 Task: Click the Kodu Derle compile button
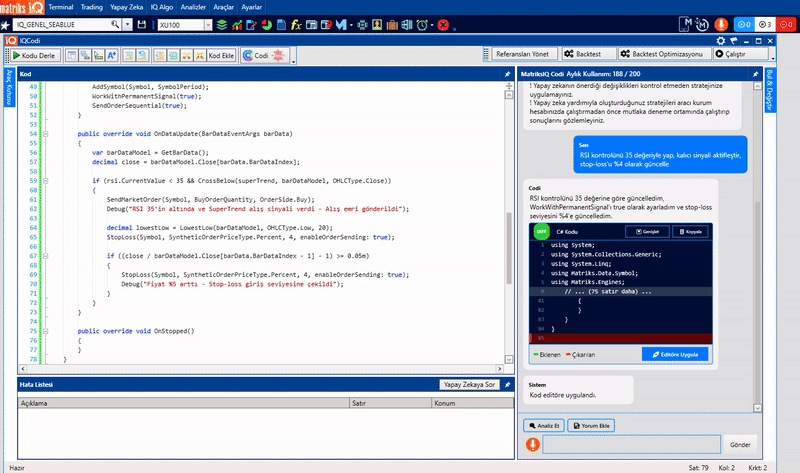(34, 55)
